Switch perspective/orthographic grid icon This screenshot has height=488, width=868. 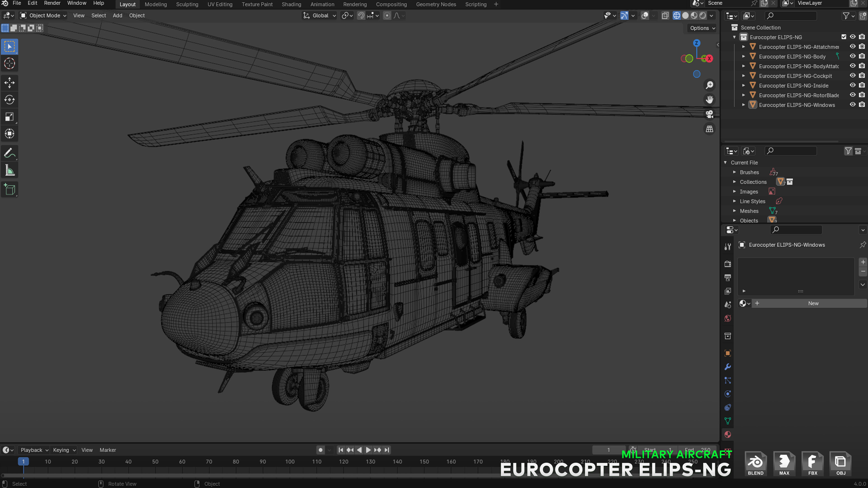709,129
